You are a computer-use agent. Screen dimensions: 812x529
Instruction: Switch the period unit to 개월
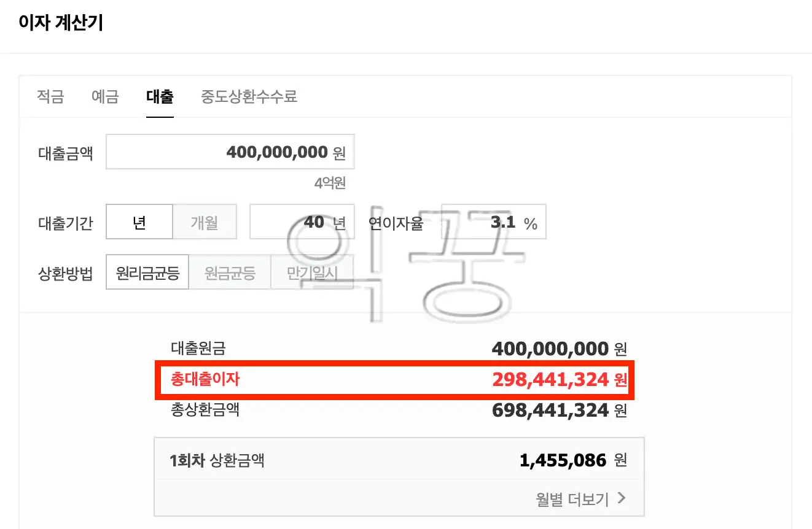205,222
